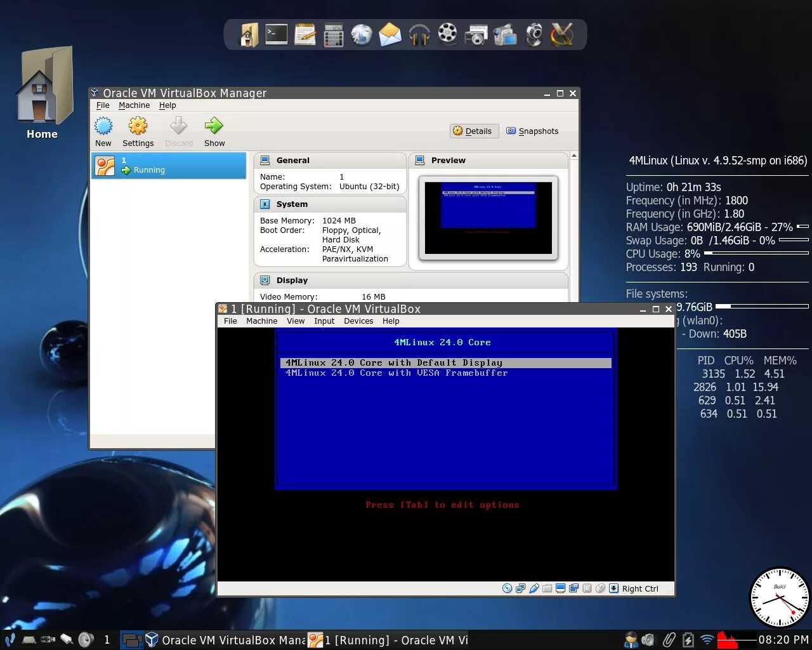This screenshot has width=812, height=650.
Task: Open Help menu in VirtualBox Manager
Action: (167, 105)
